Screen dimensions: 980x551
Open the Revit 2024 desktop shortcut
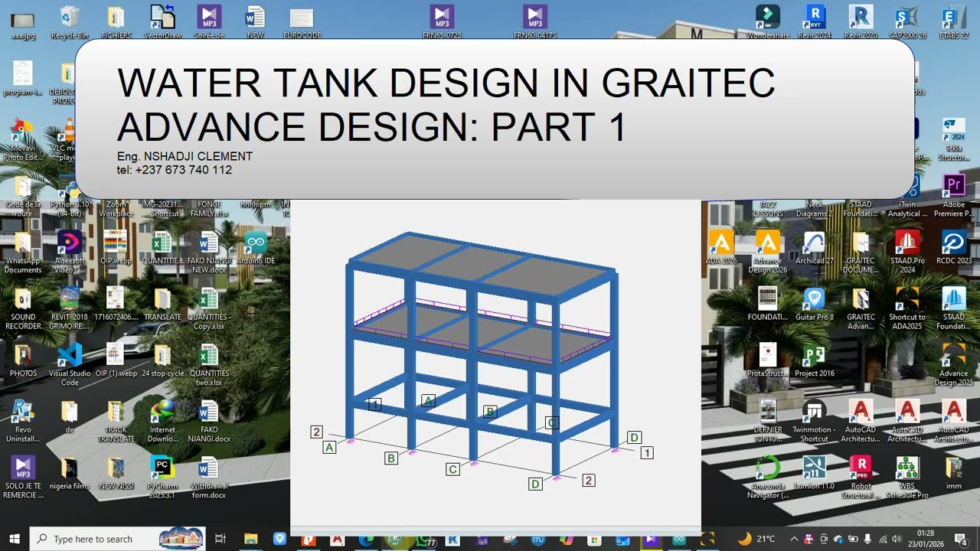tap(815, 21)
